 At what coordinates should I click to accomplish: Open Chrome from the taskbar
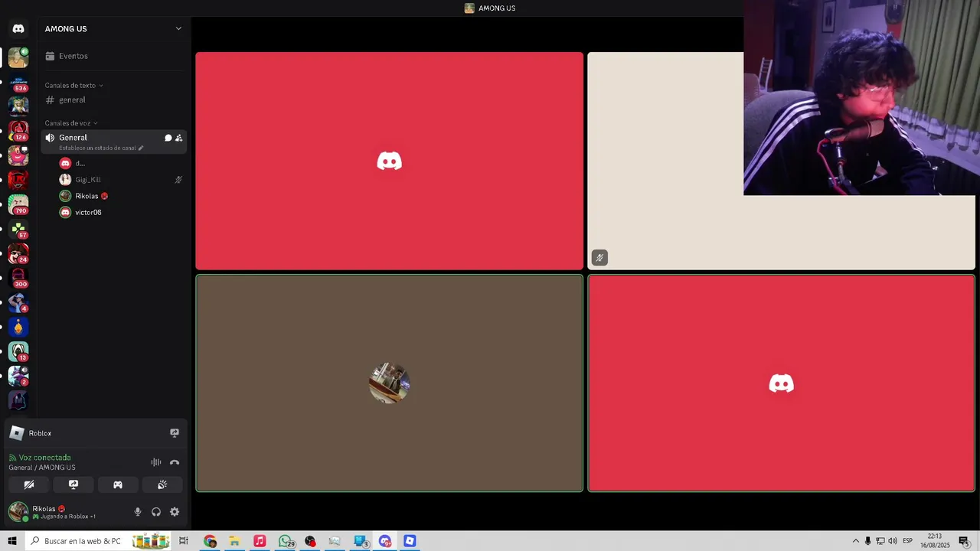click(210, 541)
